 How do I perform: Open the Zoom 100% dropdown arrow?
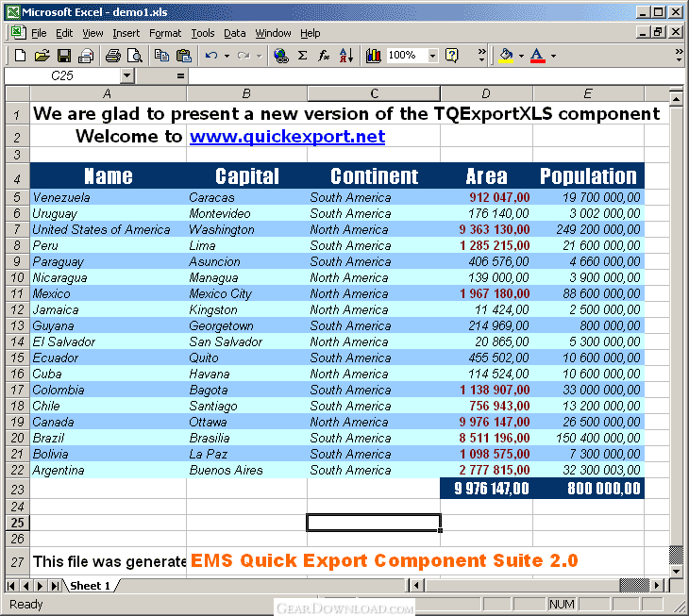(x=433, y=56)
